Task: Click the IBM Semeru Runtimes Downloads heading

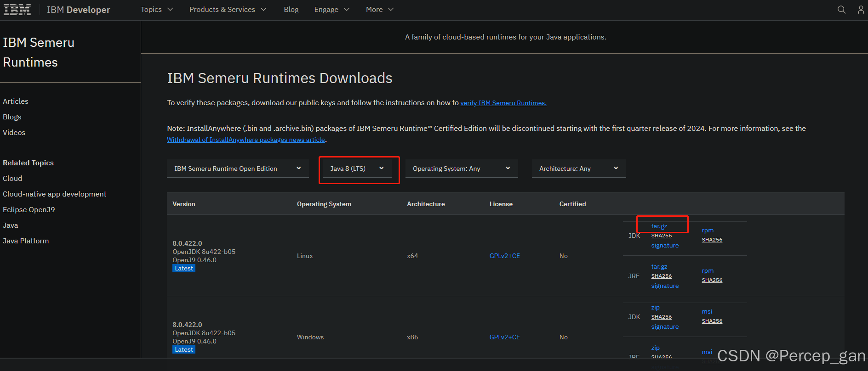Action: tap(280, 78)
